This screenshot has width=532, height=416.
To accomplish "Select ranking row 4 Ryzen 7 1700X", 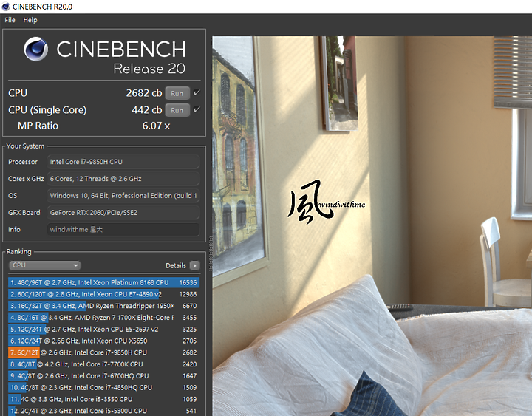I will click(103, 318).
